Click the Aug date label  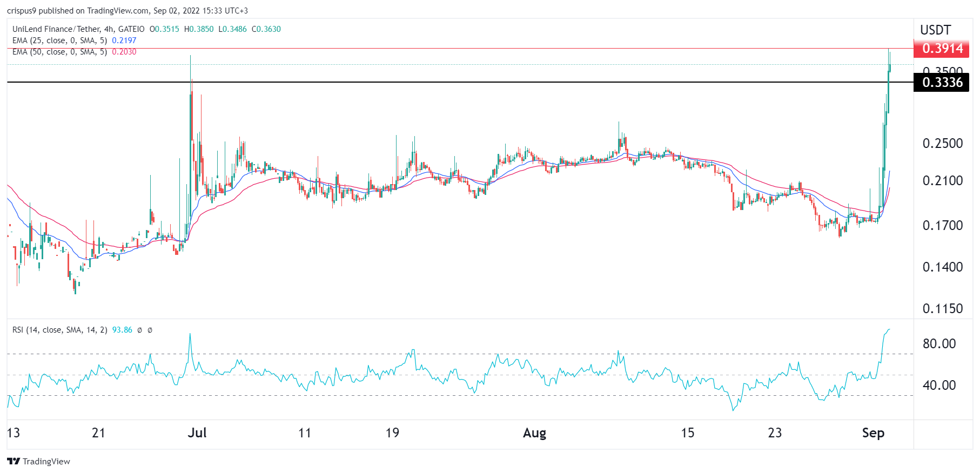point(535,433)
